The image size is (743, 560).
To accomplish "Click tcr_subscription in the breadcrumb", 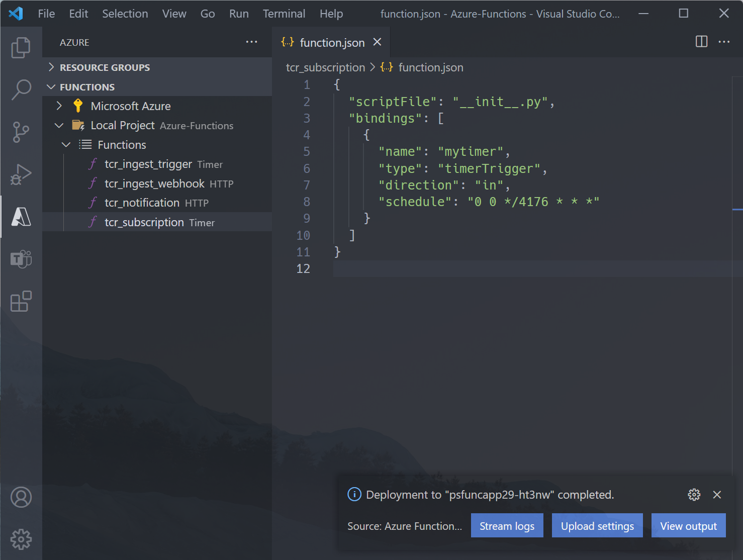I will coord(326,67).
